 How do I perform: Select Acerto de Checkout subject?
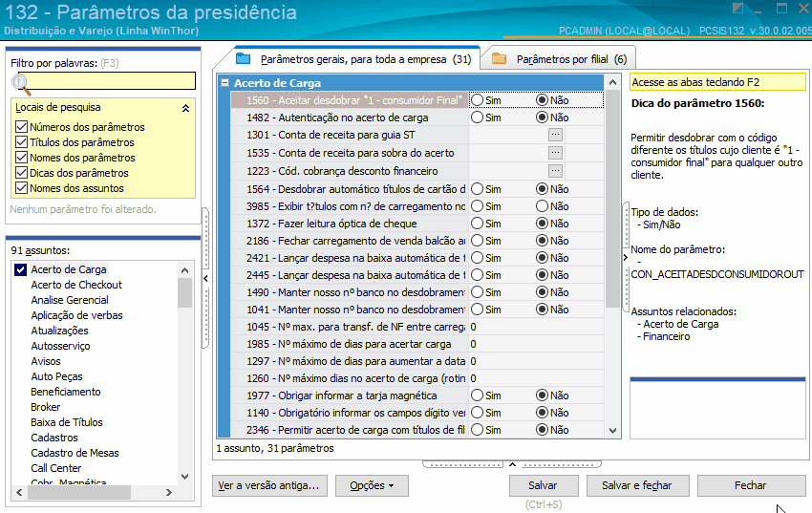coord(76,285)
